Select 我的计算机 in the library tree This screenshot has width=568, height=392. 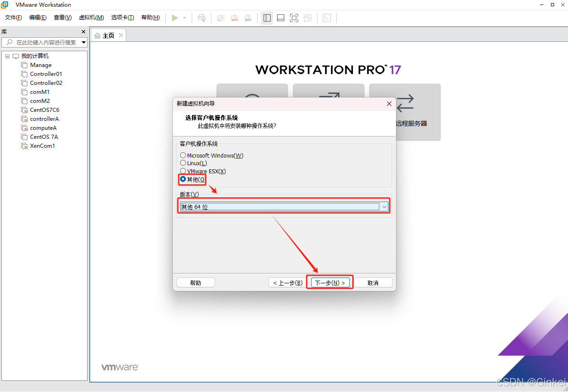pos(35,56)
